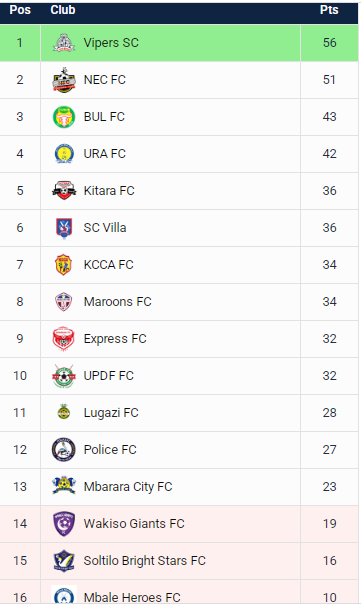Click the Mbale Heroes FC name
Image resolution: width=361 pixels, height=615 pixels.
tap(132, 597)
